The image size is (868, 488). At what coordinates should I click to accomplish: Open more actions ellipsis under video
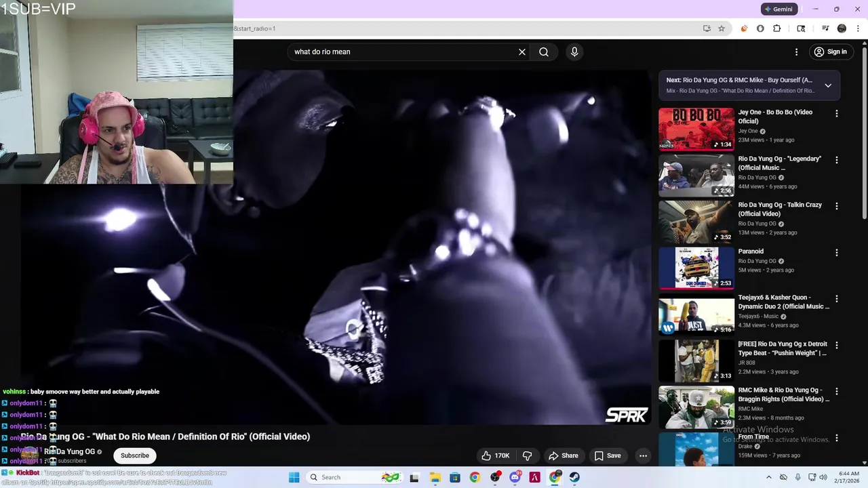coord(643,455)
